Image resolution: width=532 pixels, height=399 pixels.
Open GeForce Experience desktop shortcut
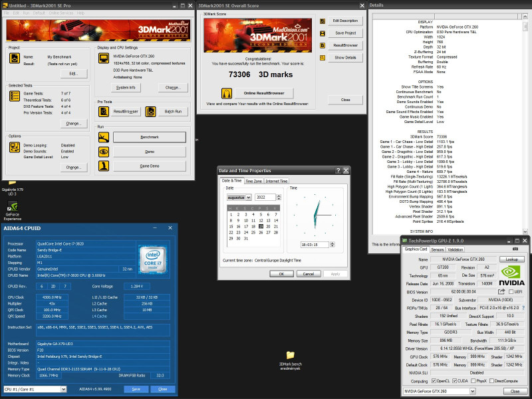pyautogui.click(x=13, y=210)
